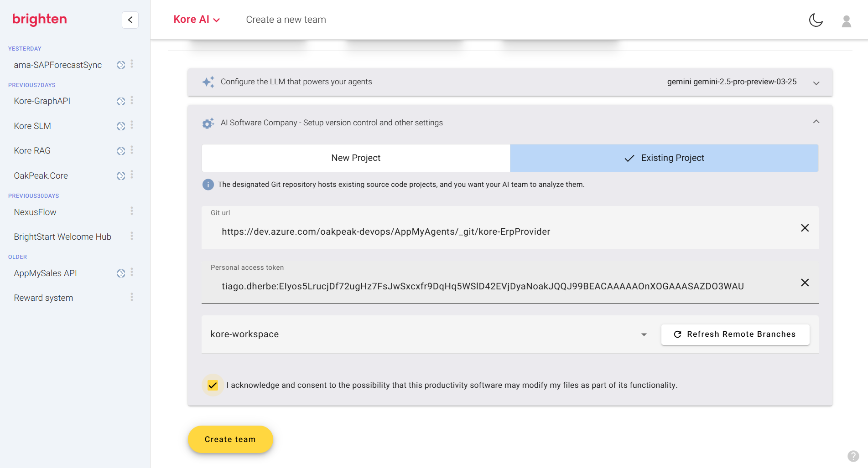
Task: Open the AppMySales API team
Action: [45, 273]
